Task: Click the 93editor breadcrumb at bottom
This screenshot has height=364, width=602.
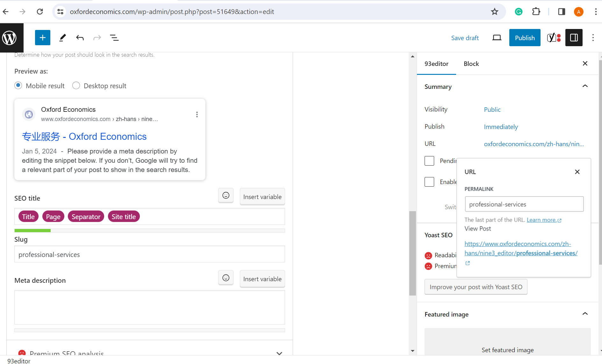Action: tap(19, 361)
